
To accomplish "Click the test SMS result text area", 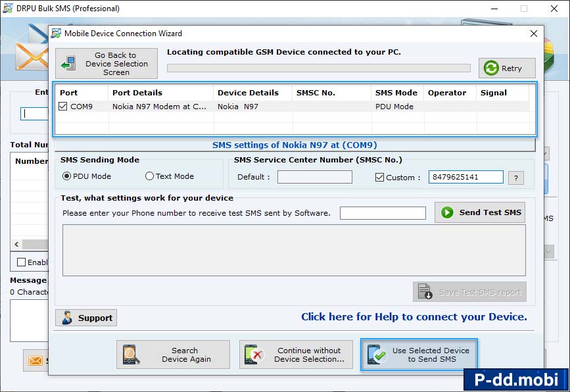I will 294,250.
